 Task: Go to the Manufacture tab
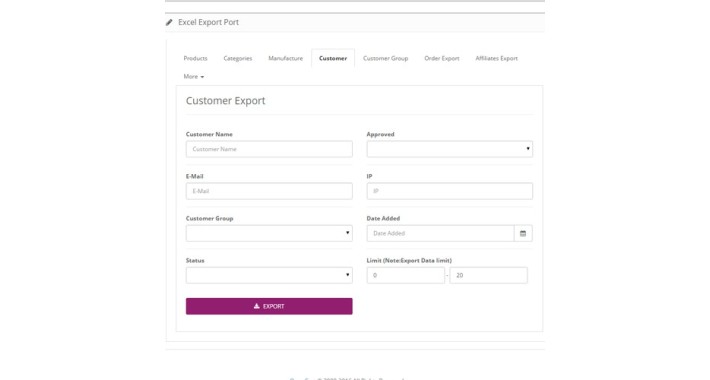click(285, 58)
